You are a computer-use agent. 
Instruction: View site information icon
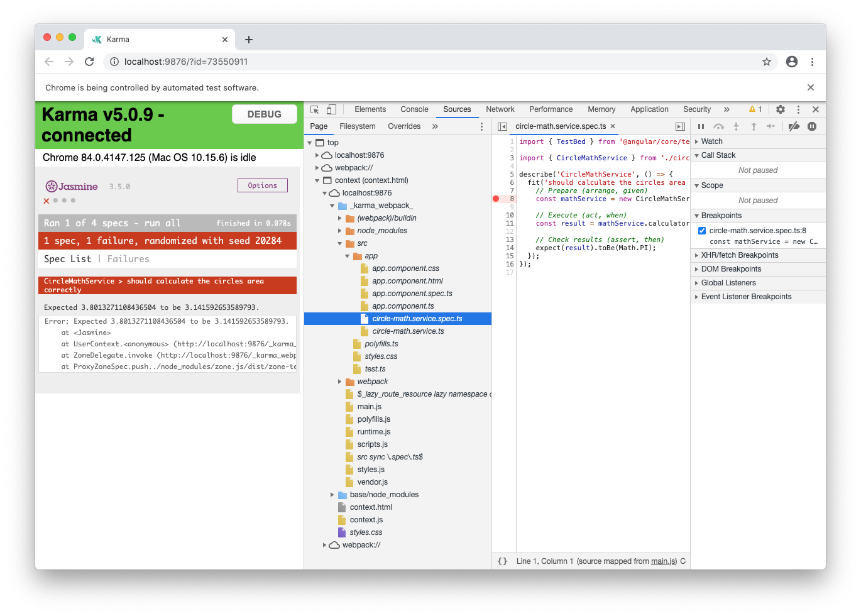(x=114, y=62)
